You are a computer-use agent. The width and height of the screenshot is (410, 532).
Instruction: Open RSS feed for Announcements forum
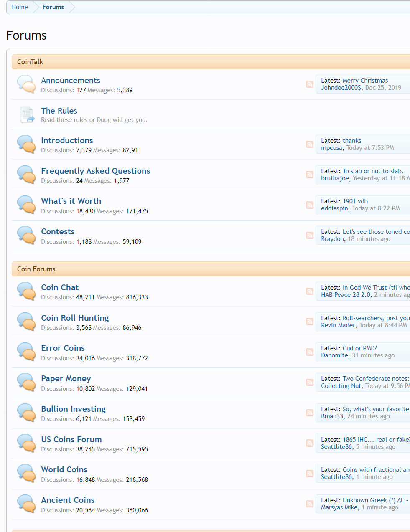[310, 84]
